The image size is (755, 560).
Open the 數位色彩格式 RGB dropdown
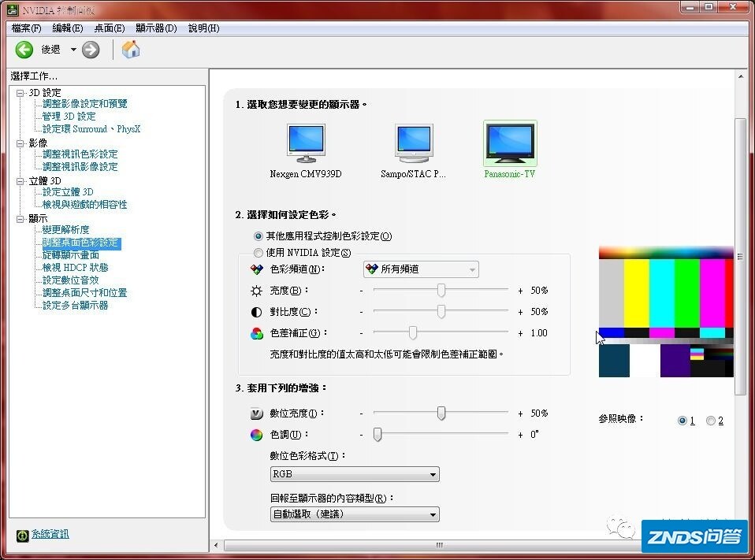point(355,474)
